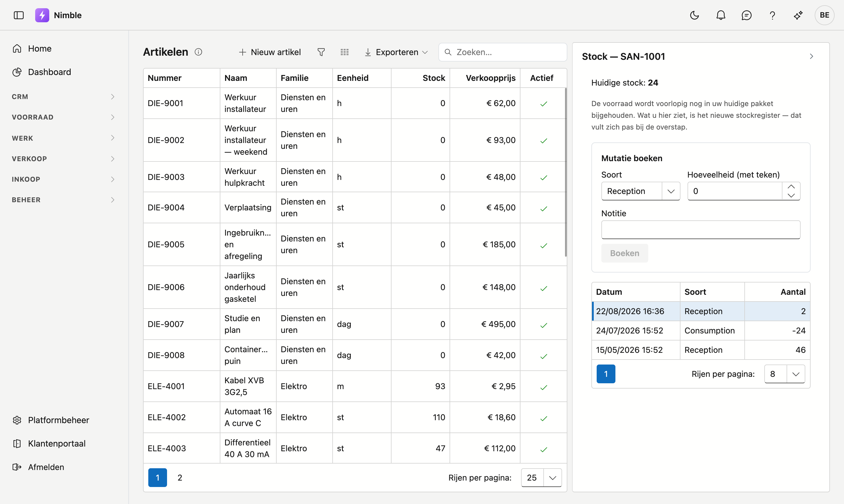Switch to dark mode moon icon
This screenshot has height=504, width=844.
point(695,15)
